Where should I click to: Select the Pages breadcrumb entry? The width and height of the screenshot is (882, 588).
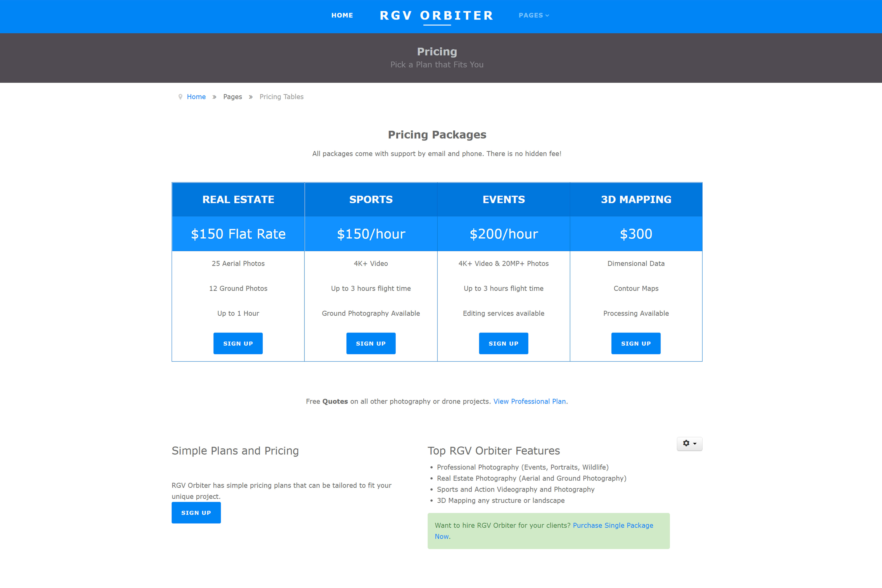point(232,97)
